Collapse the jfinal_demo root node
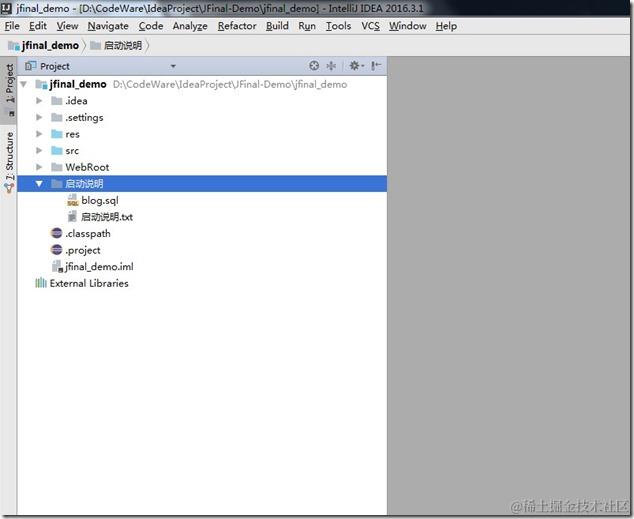This screenshot has width=634, height=519. (x=23, y=84)
